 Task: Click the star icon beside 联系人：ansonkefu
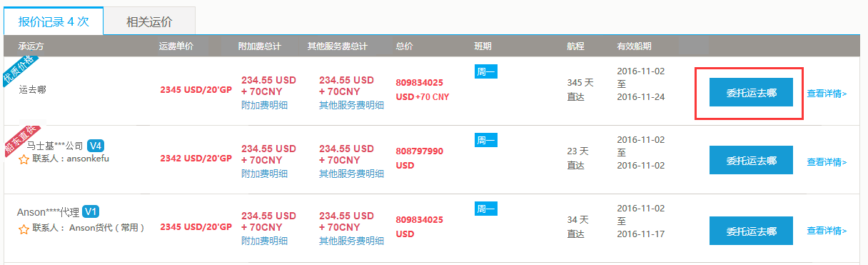click(24, 159)
